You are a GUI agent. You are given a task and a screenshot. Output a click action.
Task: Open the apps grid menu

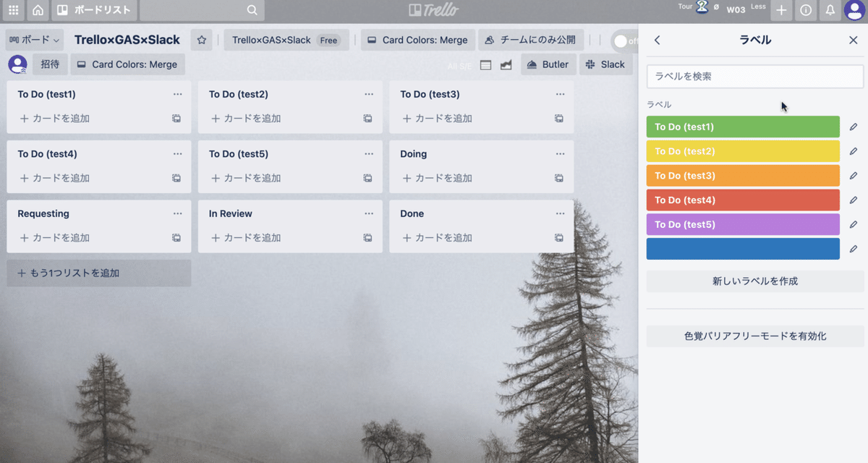pyautogui.click(x=13, y=10)
